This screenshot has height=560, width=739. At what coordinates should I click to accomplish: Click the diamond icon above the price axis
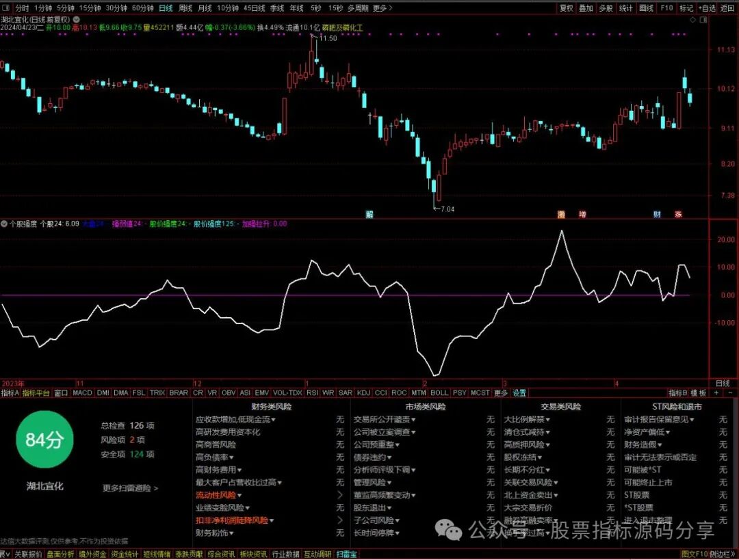pyautogui.click(x=692, y=20)
